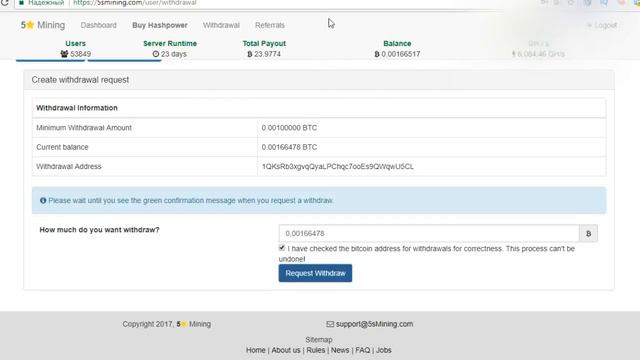The width and height of the screenshot is (640, 360).
Task: Reload the page with browser refresh icon
Action: (x=4, y=2)
